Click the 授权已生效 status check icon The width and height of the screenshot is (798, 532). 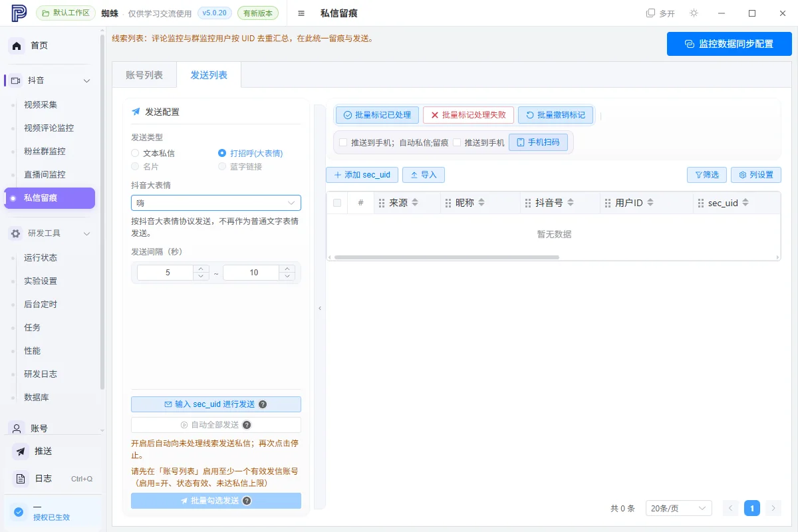(19, 512)
